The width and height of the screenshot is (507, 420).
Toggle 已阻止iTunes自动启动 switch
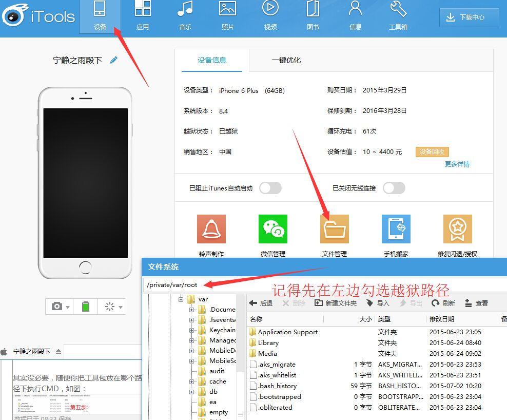(x=270, y=188)
